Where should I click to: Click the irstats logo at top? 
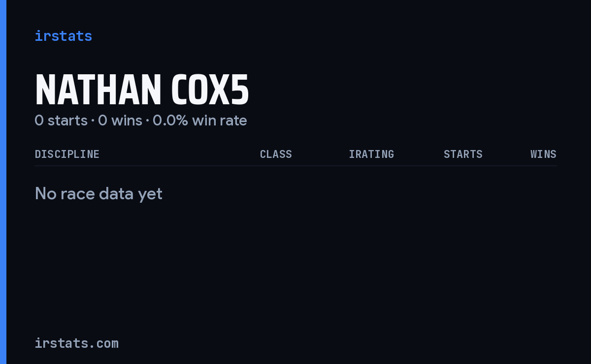[x=63, y=36]
